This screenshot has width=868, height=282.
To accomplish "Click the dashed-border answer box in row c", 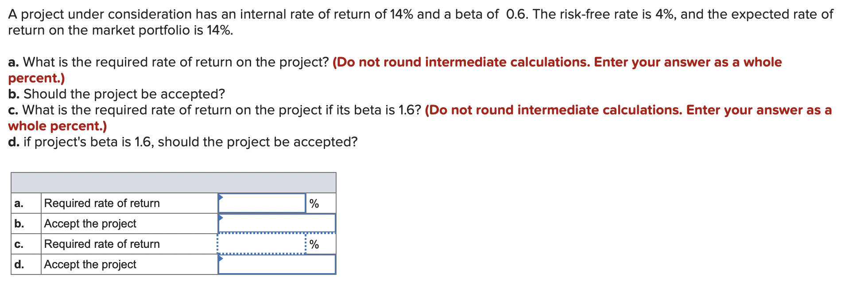I will click(262, 244).
